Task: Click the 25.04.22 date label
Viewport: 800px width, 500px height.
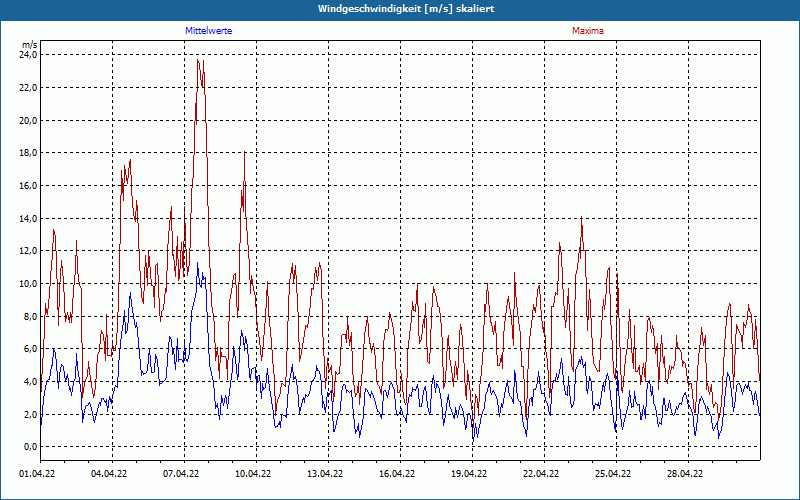Action: [612, 474]
